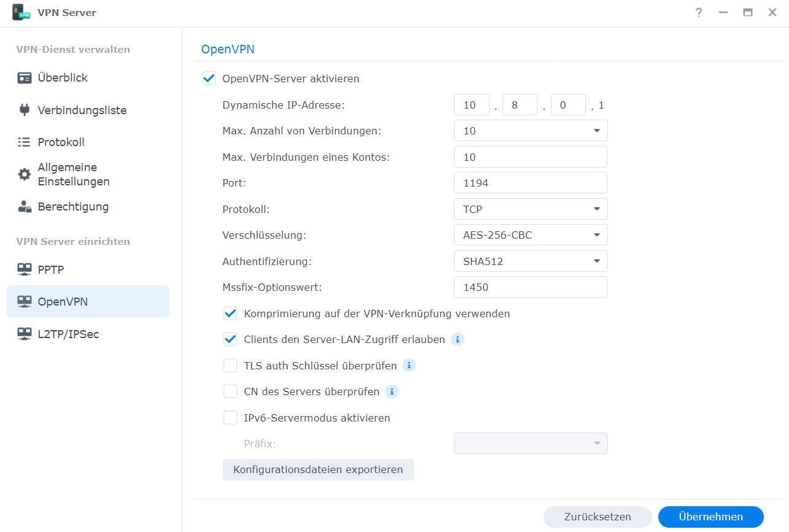This screenshot has width=789, height=532.
Task: Open Überblick in the sidebar
Action: coord(88,78)
